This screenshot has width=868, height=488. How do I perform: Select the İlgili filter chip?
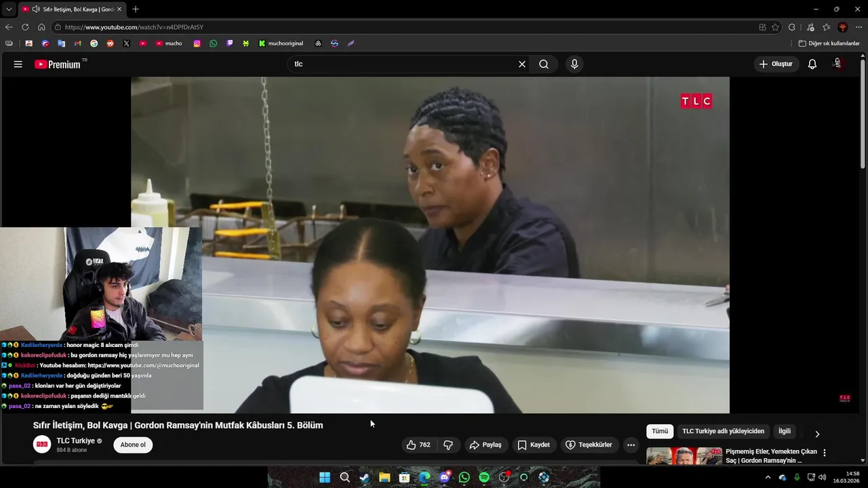point(785,432)
